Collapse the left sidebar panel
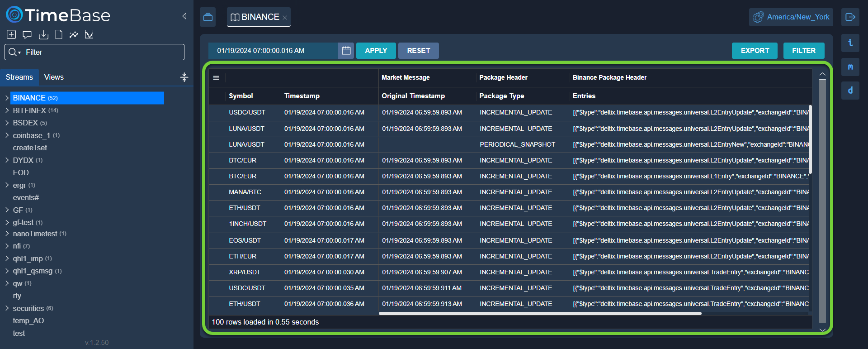The height and width of the screenshot is (349, 868). point(184,16)
